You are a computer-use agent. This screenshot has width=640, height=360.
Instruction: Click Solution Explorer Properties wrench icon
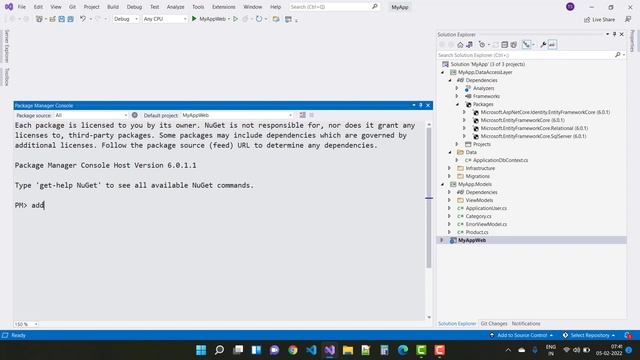[543, 45]
